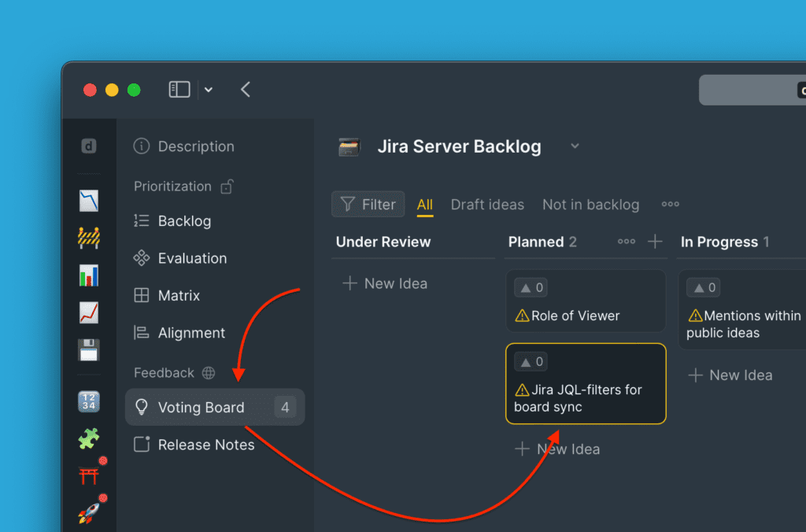The width and height of the screenshot is (806, 532).
Task: Open the construction barrier workspace icon
Action: pos(89,237)
